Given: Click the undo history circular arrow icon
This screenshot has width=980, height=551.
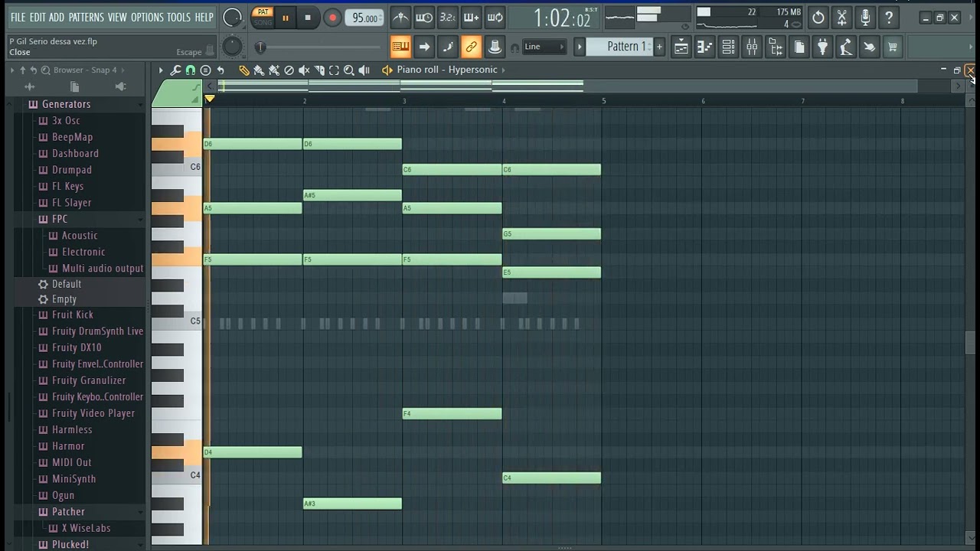Looking at the screenshot, I should coord(818,18).
